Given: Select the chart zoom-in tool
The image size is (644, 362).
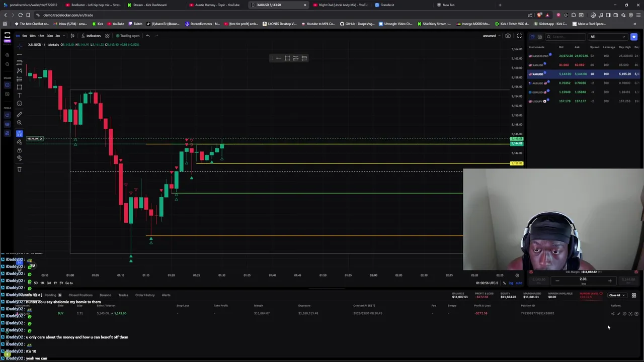Looking at the screenshot, I should [19, 123].
